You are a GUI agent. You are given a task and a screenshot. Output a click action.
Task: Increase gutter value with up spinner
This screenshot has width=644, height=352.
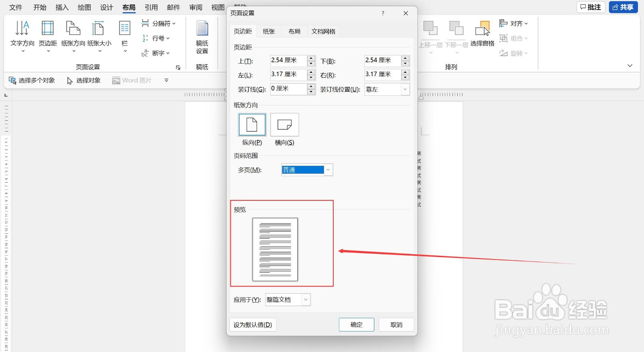[311, 86]
